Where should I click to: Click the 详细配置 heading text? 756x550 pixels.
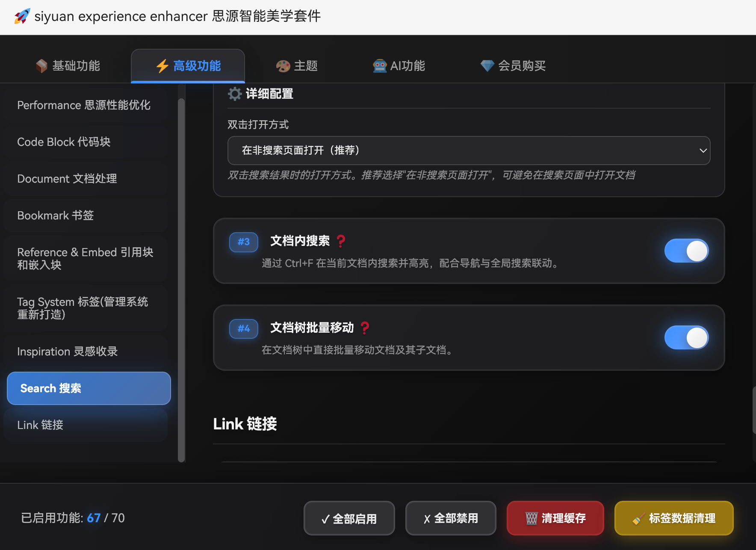(x=269, y=94)
